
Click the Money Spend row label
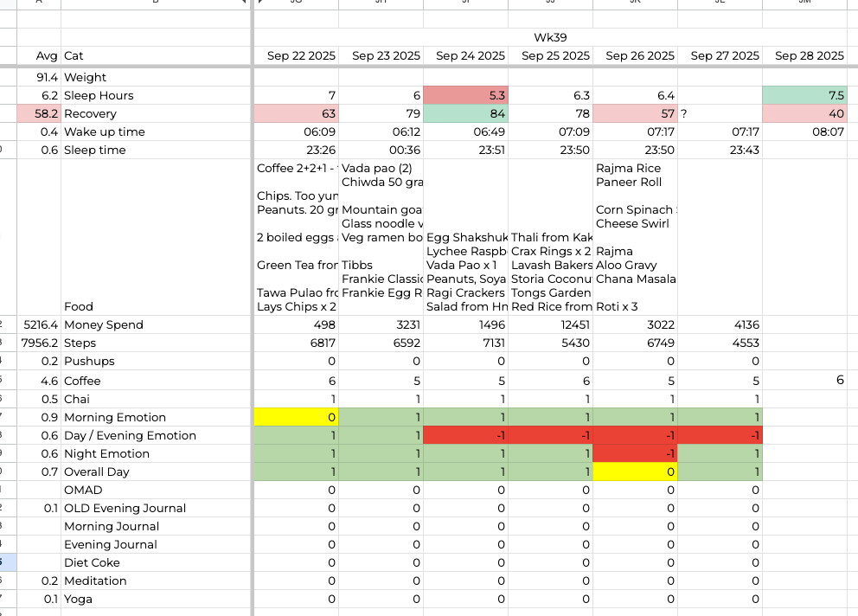click(x=156, y=324)
